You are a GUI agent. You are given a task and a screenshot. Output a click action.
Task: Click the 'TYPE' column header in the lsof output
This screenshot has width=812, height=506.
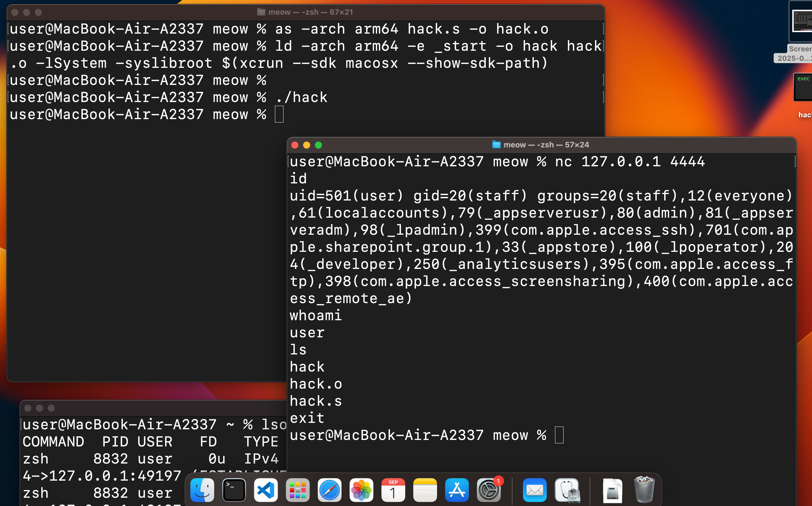pos(261,442)
